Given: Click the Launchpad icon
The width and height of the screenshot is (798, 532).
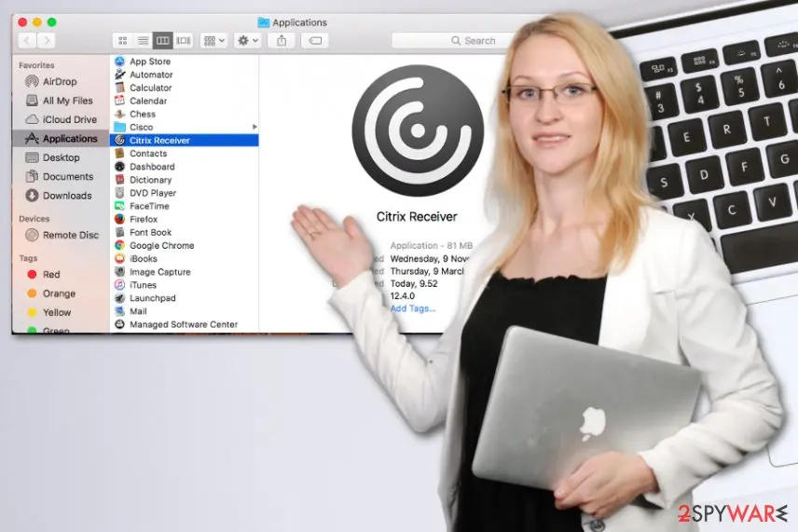Looking at the screenshot, I should [119, 298].
